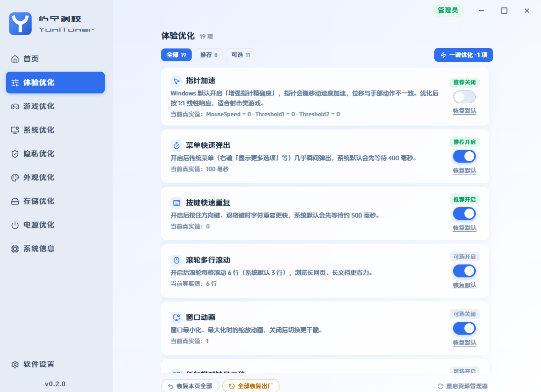
Task: Click the home icon beside 首页
Action: [15, 59]
